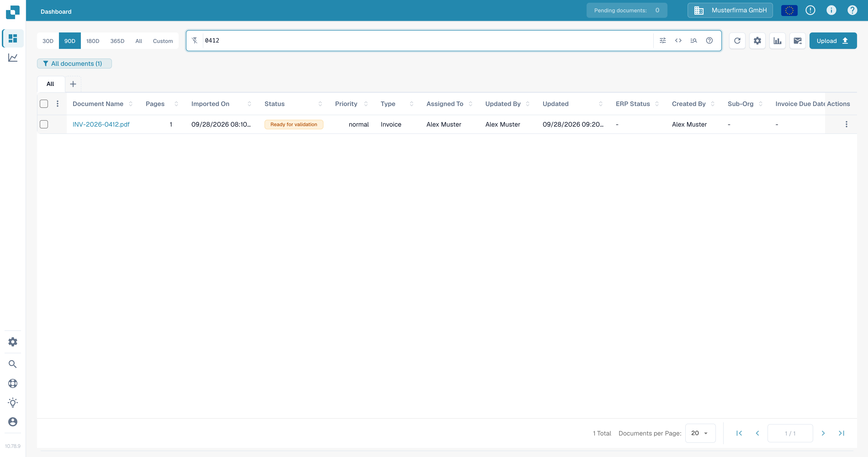Open table settings gear next to refresh
Image resolution: width=868 pixels, height=457 pixels.
pos(757,41)
